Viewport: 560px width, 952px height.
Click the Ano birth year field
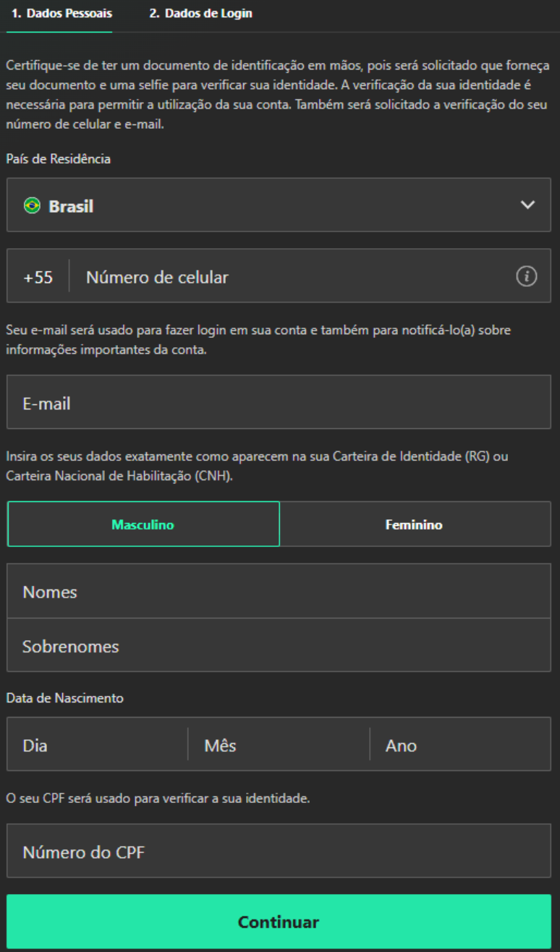[460, 744]
